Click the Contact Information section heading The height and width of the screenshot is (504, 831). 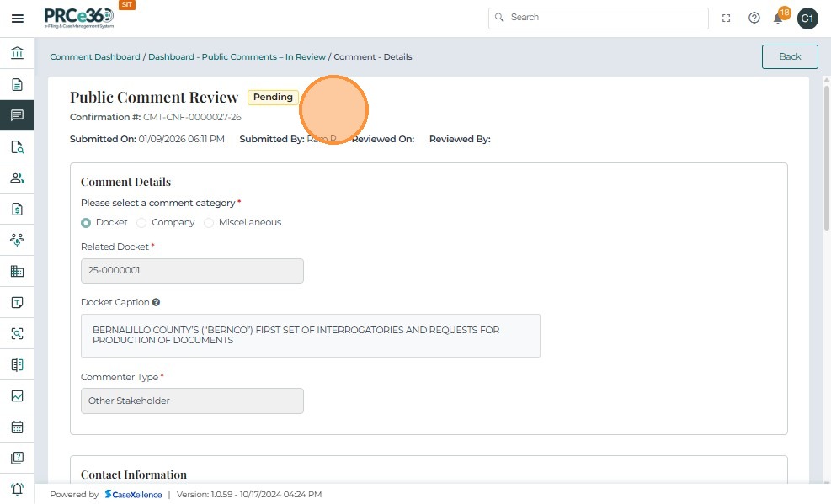coord(134,475)
